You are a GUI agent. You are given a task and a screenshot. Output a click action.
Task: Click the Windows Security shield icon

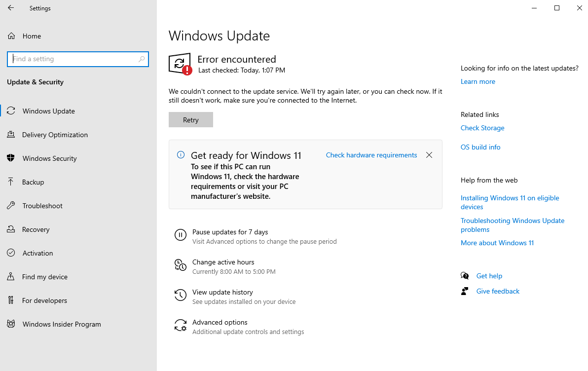[x=11, y=158]
